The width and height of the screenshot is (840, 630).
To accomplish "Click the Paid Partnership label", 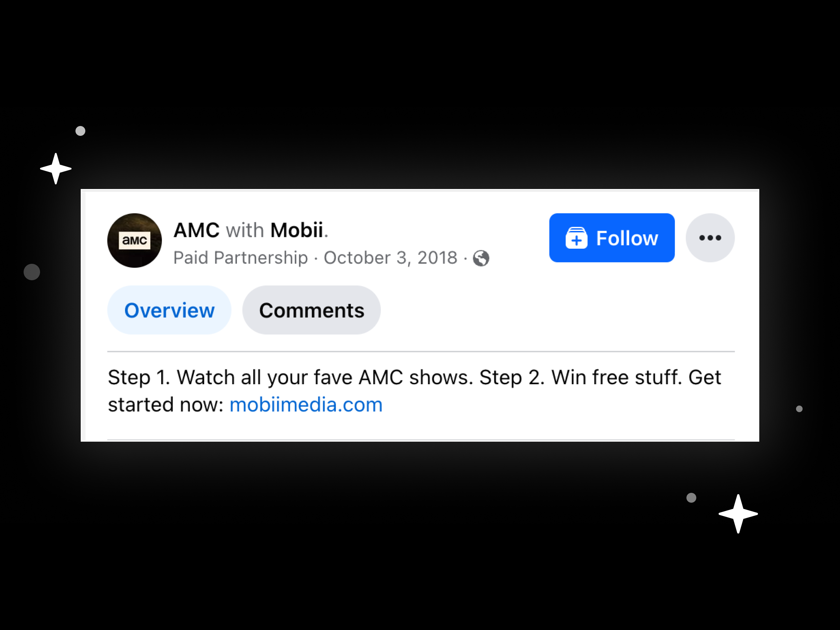I will tap(241, 258).
